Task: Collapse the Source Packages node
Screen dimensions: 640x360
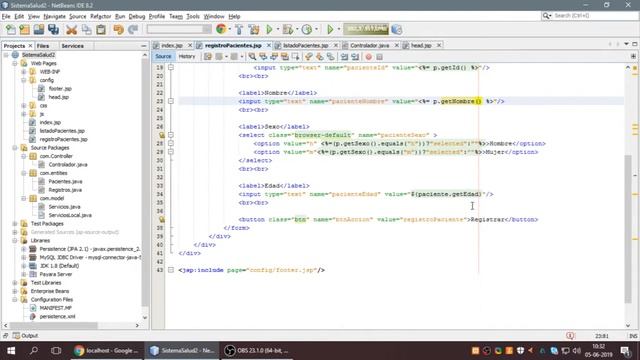Action: pos(15,148)
